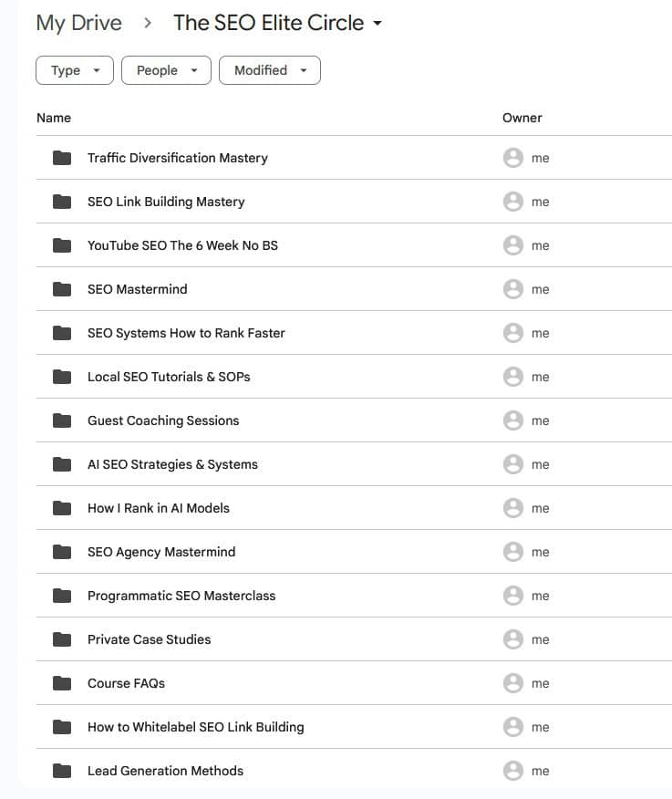The width and height of the screenshot is (672, 799).
Task: Go back to My Drive breadcrumb
Action: point(78,24)
